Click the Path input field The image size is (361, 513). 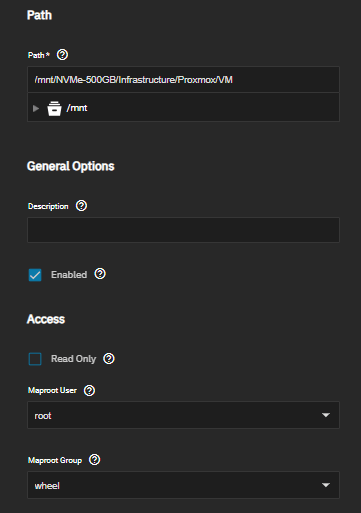tap(183, 80)
